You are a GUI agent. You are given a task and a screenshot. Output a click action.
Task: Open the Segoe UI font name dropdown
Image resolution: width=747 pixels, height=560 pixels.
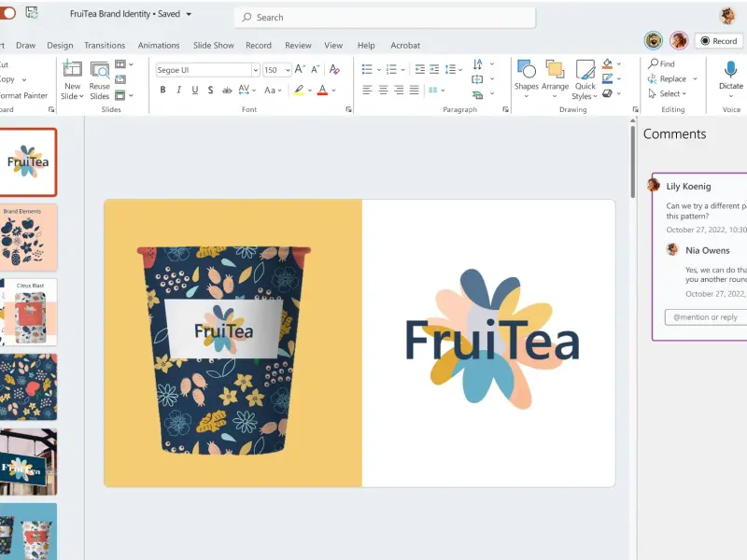pyautogui.click(x=255, y=71)
